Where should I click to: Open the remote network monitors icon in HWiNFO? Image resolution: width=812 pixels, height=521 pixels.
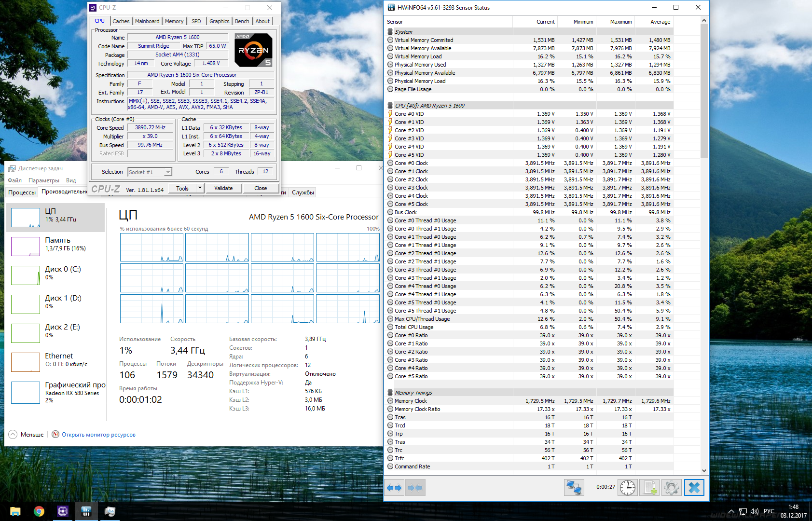(x=574, y=488)
